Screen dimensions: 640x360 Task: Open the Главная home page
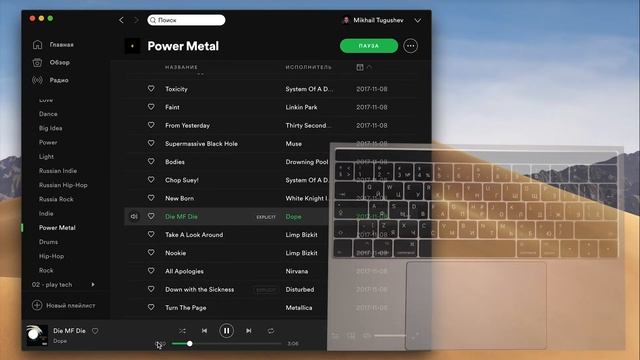[53, 44]
